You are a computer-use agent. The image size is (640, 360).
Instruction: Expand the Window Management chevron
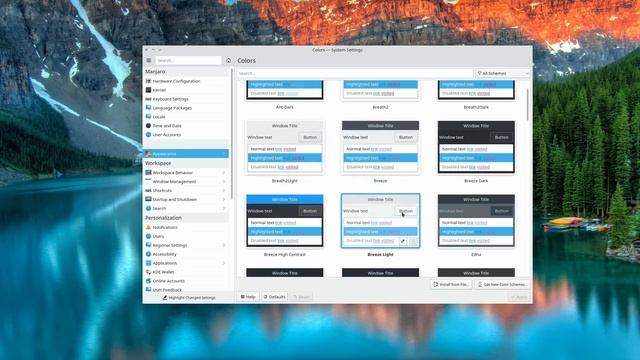tap(224, 182)
